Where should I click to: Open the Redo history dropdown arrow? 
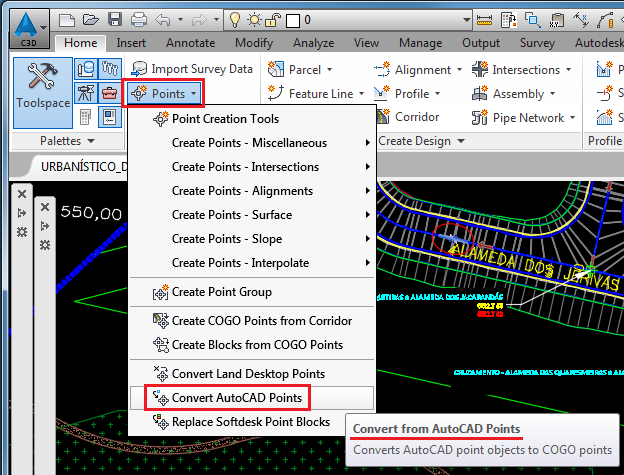point(216,19)
